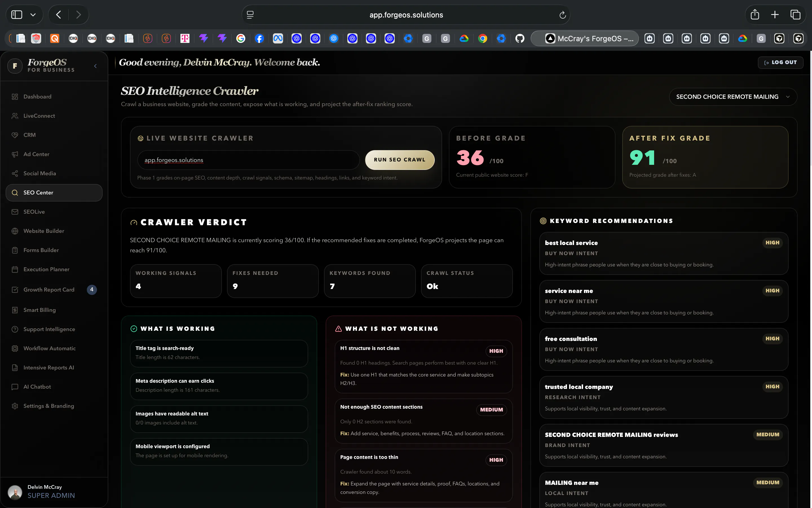Open AI Chatbot chat icon
This screenshot has width=812, height=508.
pyautogui.click(x=15, y=387)
